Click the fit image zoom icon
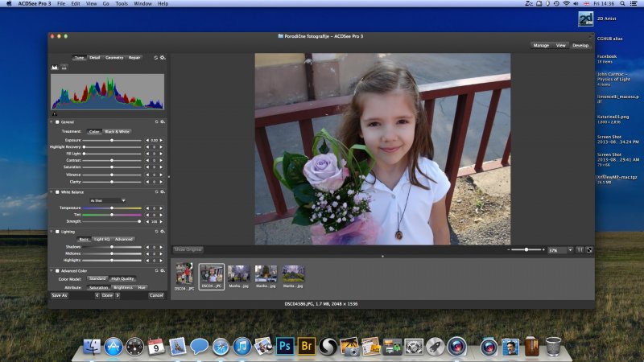 pos(589,250)
